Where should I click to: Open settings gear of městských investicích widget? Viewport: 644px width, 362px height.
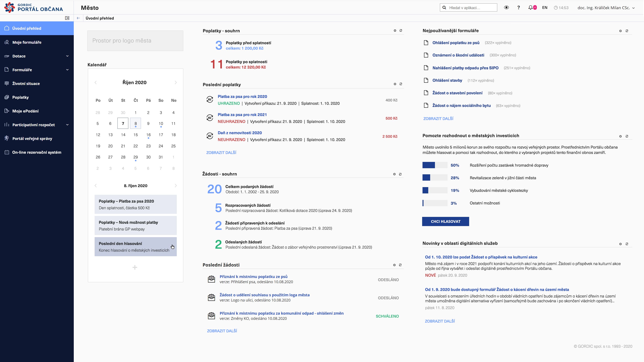(620, 136)
